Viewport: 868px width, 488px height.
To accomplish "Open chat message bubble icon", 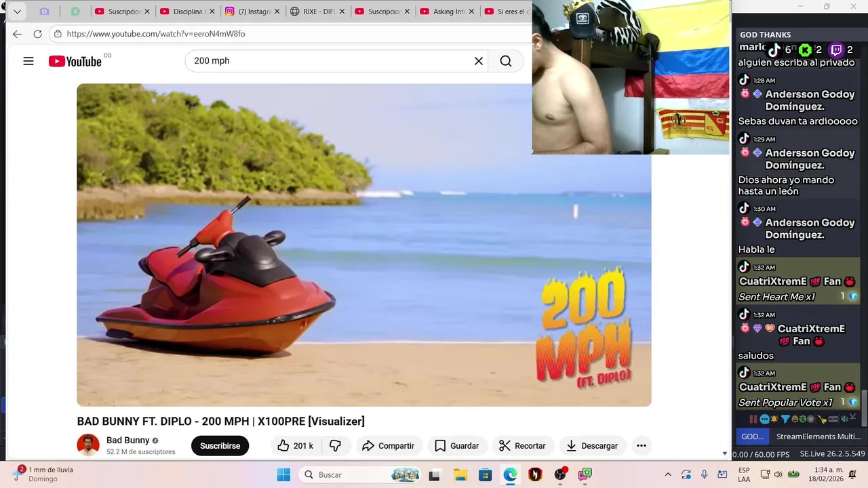I will [764, 419].
